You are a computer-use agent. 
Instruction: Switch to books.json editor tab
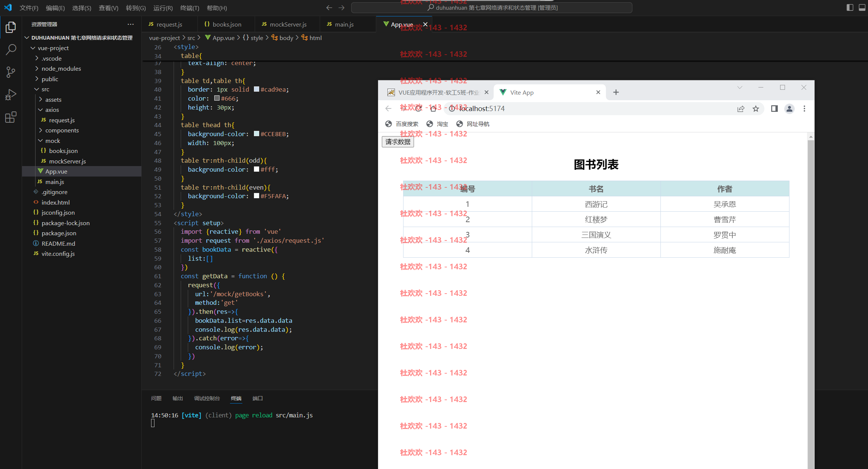(226, 24)
